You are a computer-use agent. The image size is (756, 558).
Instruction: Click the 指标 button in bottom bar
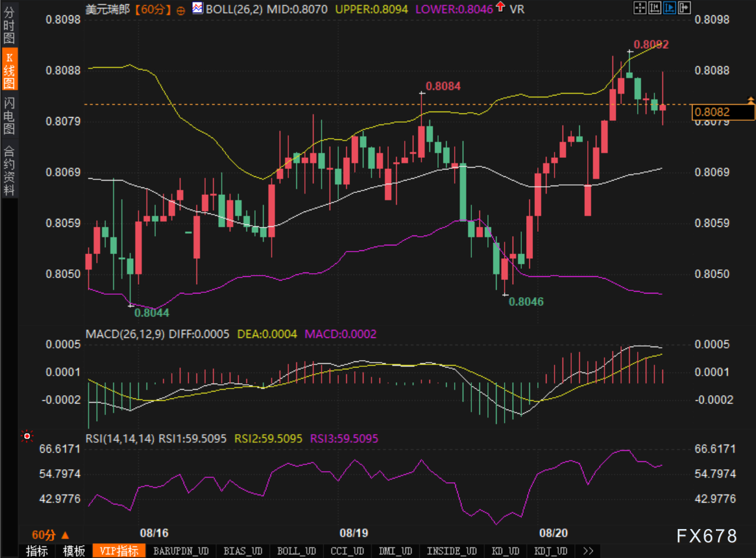pyautogui.click(x=36, y=551)
